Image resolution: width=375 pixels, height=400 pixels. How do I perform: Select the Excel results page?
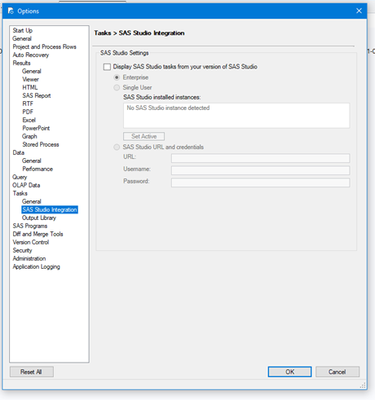pyautogui.click(x=29, y=120)
